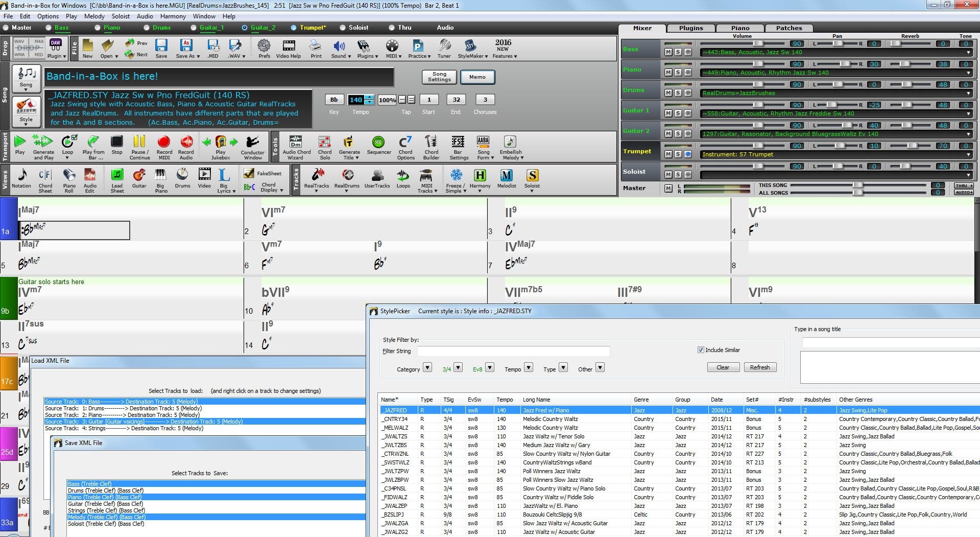Switch to the Plugins tab
This screenshot has width=980, height=537.
pos(691,28)
